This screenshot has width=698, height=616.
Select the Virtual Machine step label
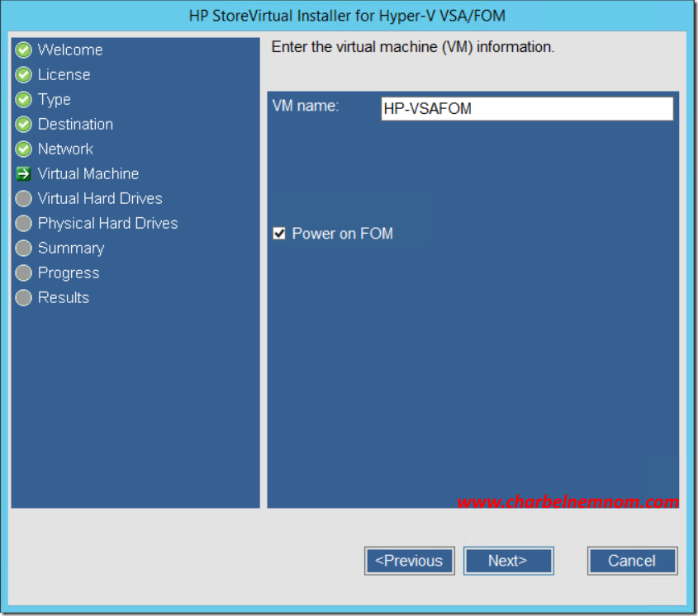88,173
